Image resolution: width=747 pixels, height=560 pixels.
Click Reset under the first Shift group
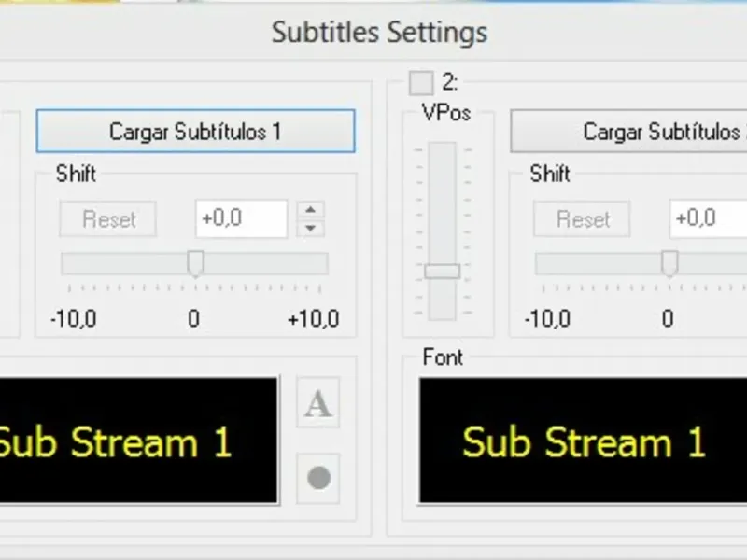[x=108, y=219]
